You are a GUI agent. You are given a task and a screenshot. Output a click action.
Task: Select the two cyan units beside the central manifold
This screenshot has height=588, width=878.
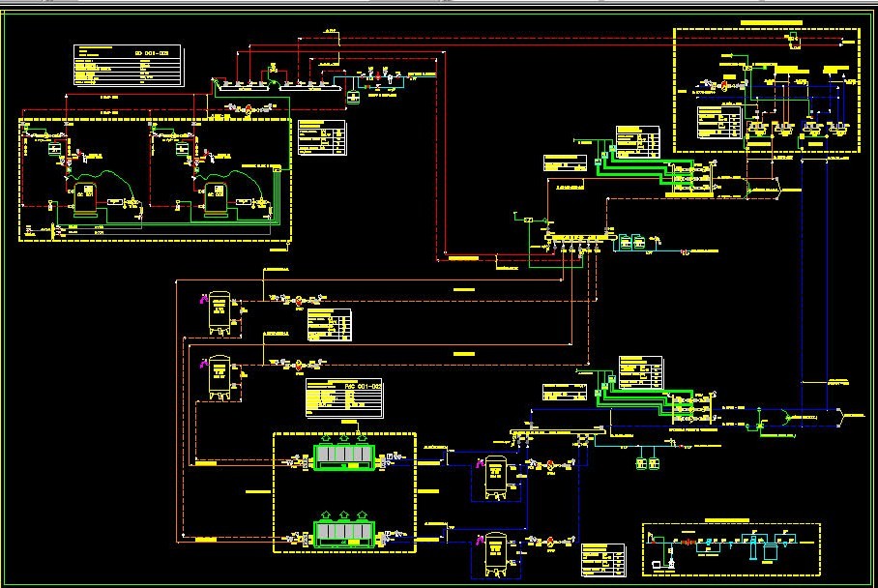[x=635, y=241]
